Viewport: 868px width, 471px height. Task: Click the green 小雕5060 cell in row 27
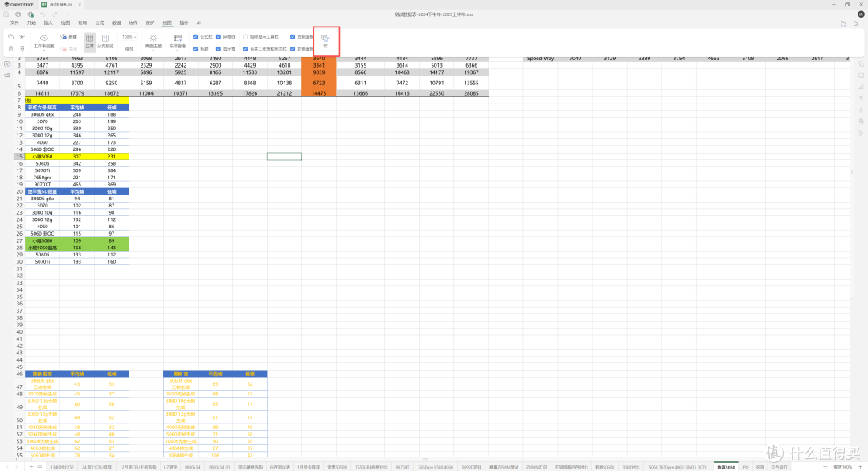(x=42, y=241)
